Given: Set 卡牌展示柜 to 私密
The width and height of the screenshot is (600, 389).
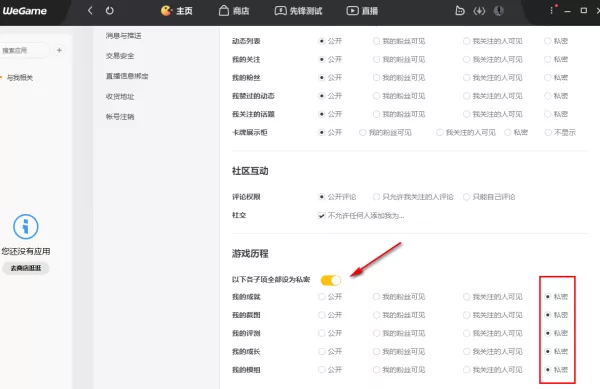Looking at the screenshot, I should [508, 132].
